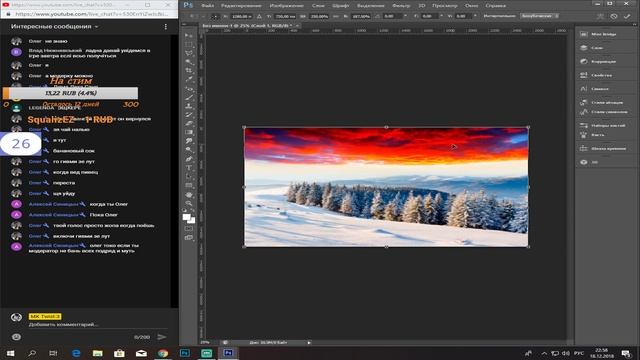
Task: Open the 3D panel
Action: (589, 162)
